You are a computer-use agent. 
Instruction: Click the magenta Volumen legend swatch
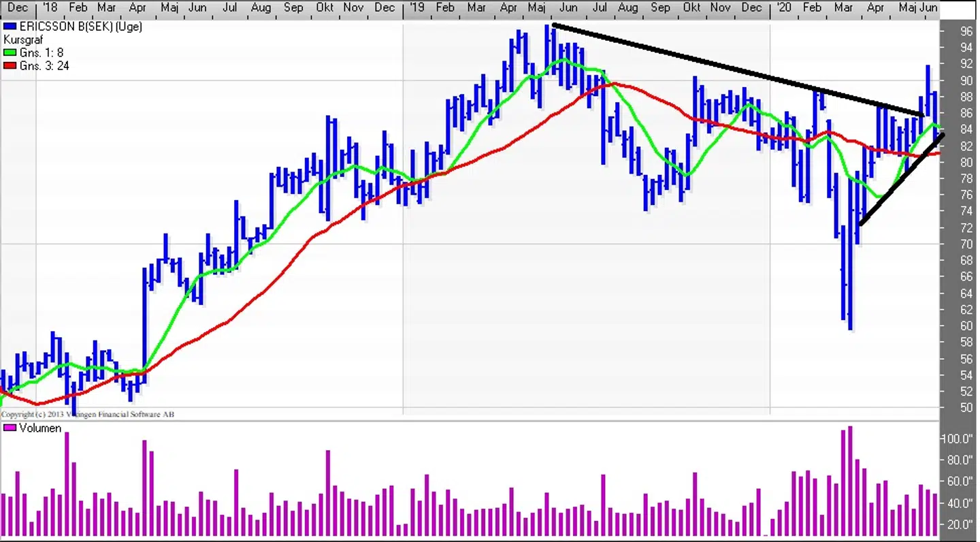(x=10, y=428)
